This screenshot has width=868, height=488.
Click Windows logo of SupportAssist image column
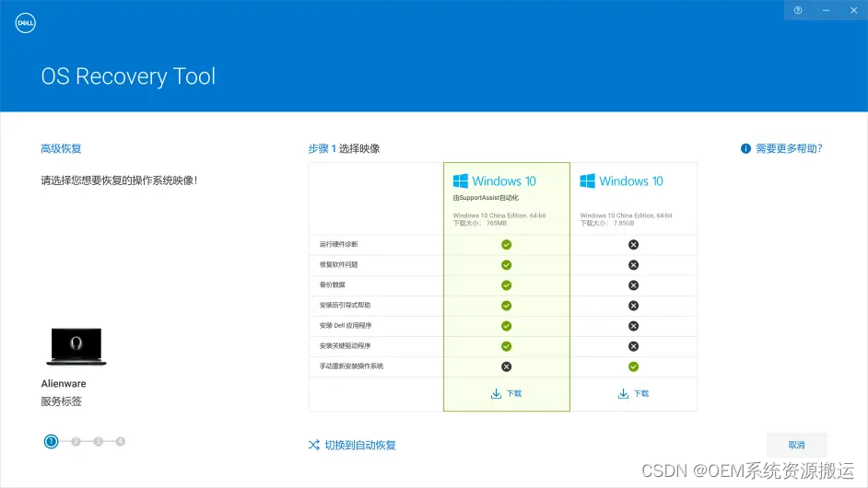(x=460, y=180)
